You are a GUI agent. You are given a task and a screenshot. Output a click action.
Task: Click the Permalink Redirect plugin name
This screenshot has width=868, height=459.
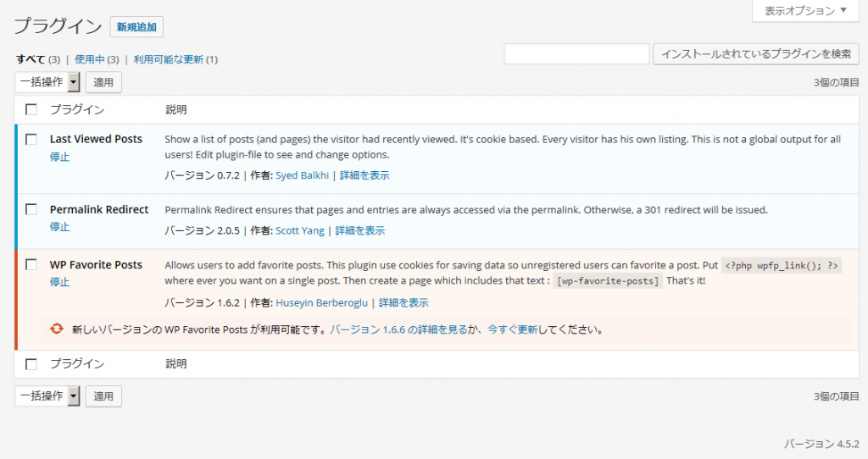(99, 209)
